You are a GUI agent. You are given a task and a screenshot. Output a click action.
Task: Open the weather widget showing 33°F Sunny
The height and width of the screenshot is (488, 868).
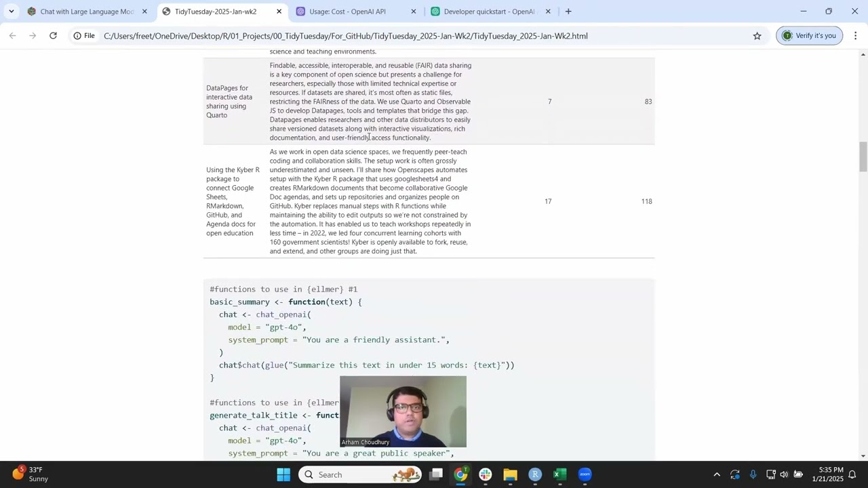(31, 474)
